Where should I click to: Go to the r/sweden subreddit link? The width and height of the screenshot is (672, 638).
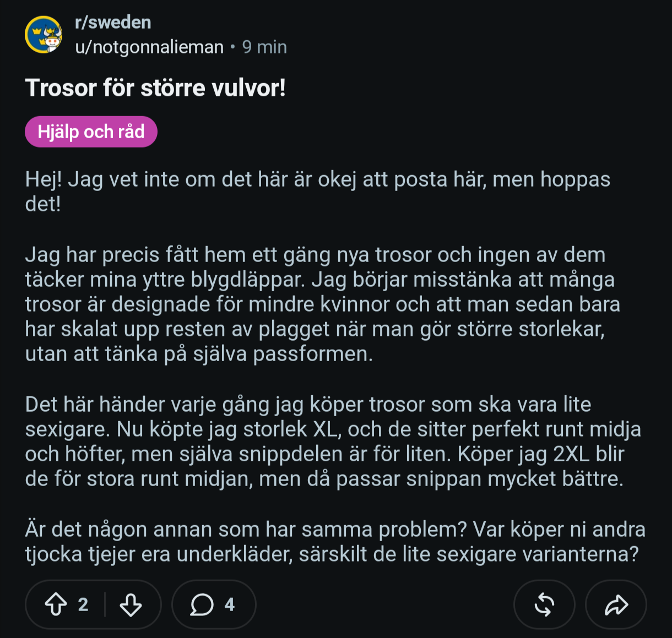click(113, 23)
